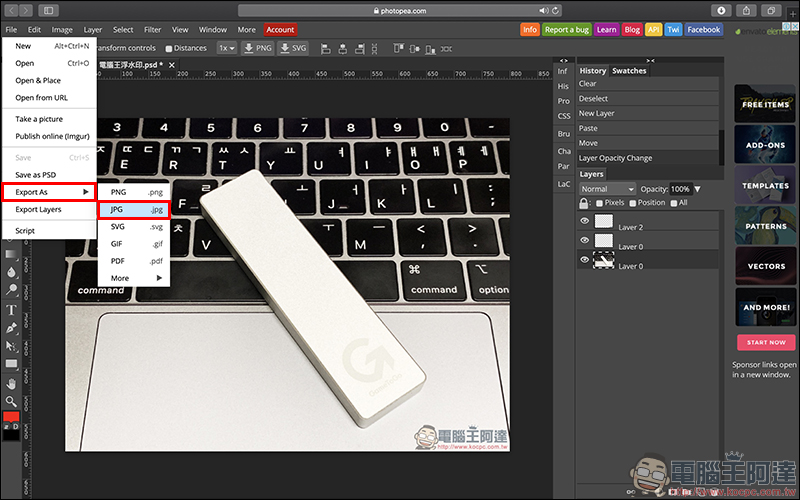Viewport: 800px width, 500px height.
Task: Select the Pen tool
Action: tap(11, 328)
